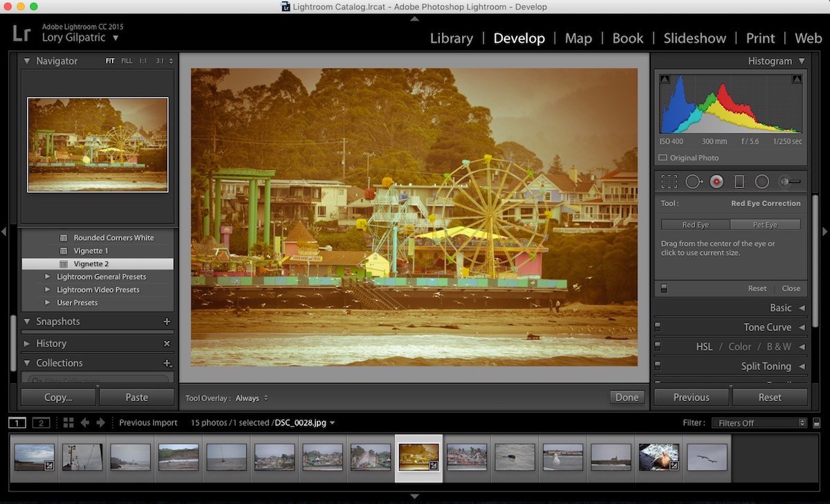Switch to the Library module
Image resolution: width=830 pixels, height=504 pixels.
[452, 38]
